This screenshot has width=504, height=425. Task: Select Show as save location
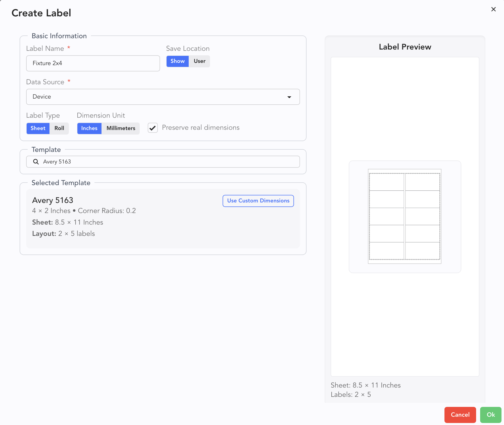coord(177,61)
